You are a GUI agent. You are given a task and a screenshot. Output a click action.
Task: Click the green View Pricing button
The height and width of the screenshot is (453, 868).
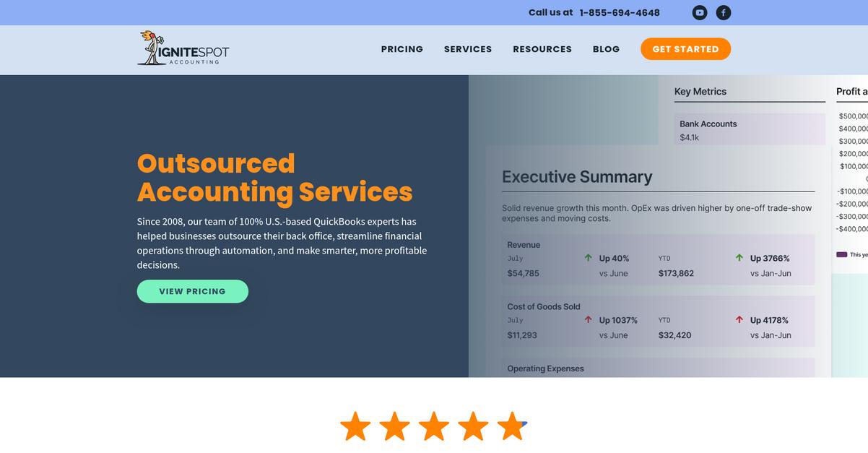(x=193, y=291)
